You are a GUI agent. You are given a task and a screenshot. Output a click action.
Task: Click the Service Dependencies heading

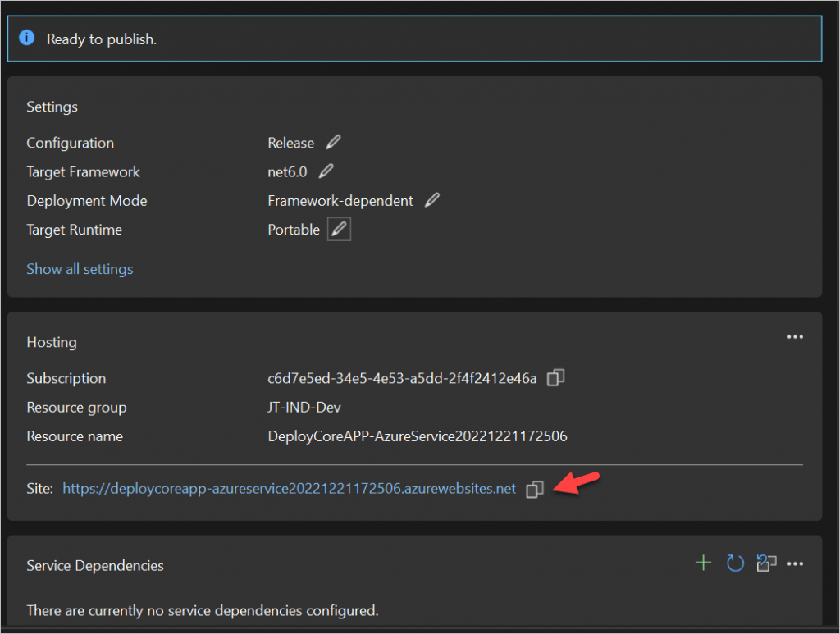(x=95, y=565)
